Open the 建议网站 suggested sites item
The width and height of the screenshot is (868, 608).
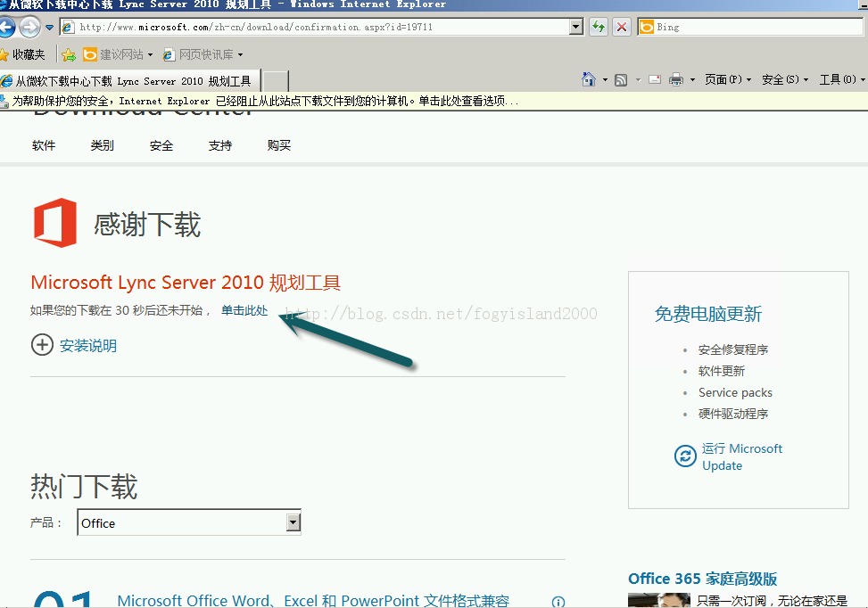[x=118, y=54]
